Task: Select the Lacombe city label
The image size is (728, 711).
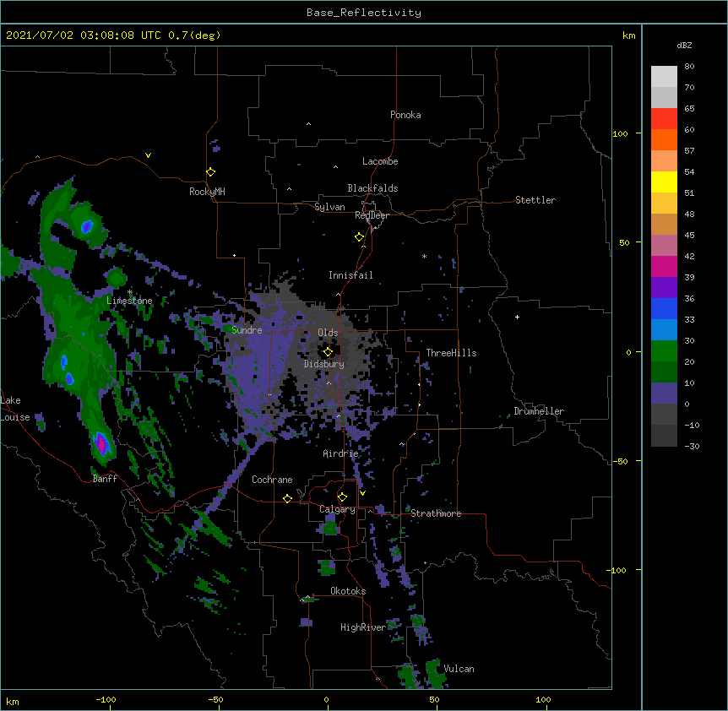Action: 380,161
